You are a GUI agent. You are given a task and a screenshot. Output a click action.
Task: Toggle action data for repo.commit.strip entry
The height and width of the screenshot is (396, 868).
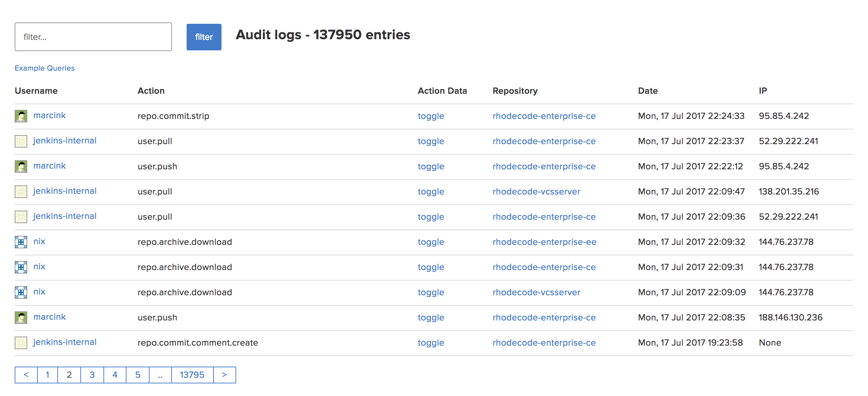click(431, 116)
